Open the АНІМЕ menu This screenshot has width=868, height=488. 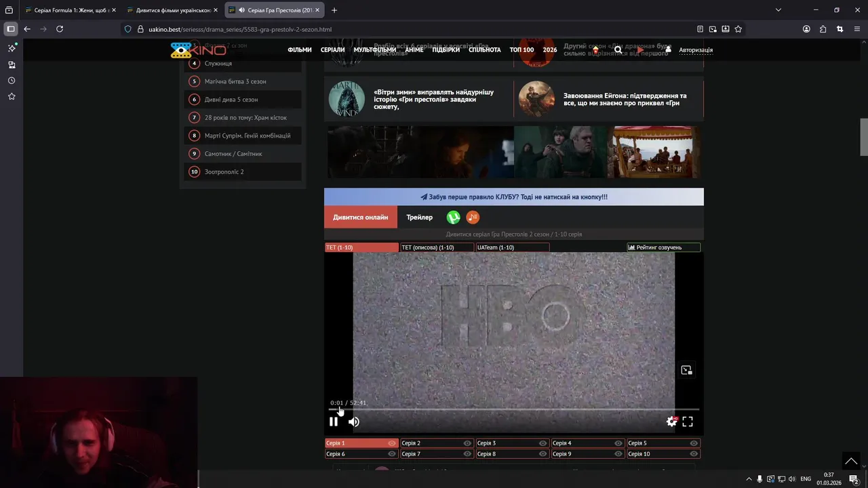[414, 49]
